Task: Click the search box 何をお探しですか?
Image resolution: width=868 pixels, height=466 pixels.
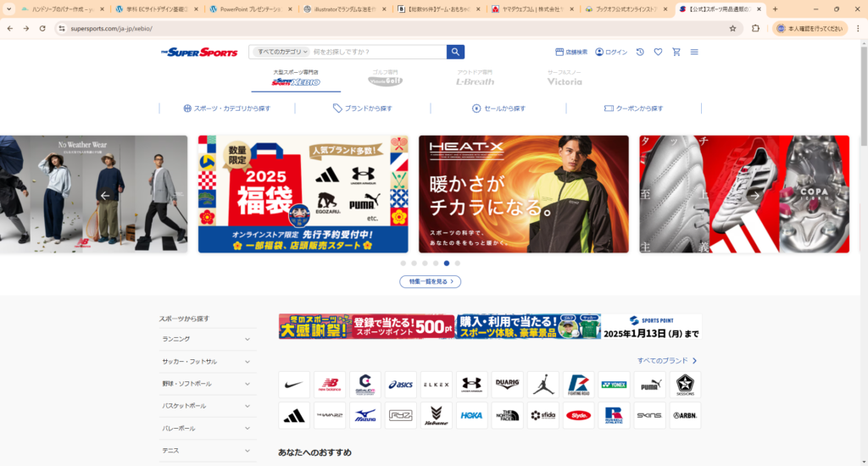Action: [x=377, y=52]
